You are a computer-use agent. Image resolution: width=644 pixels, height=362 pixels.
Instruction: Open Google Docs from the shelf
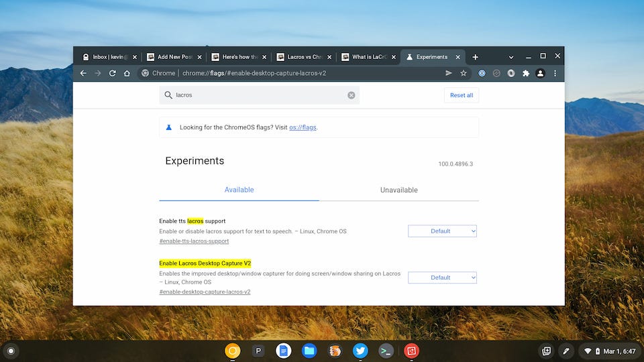[x=283, y=351]
